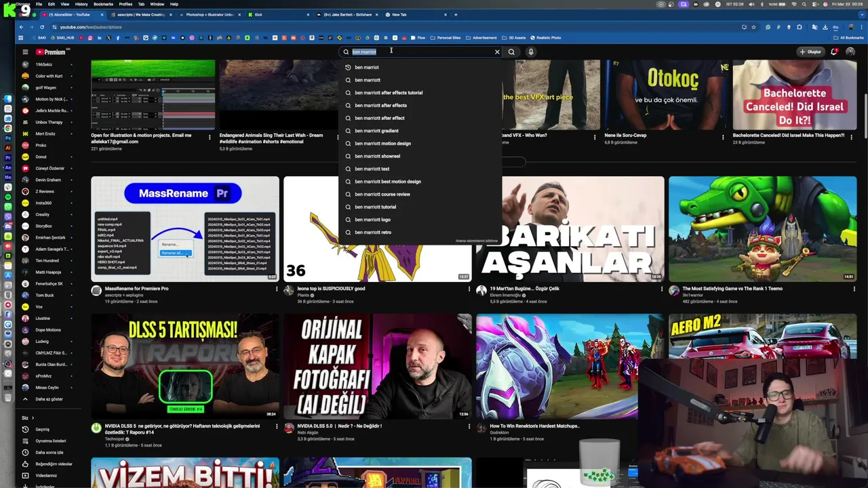Expand the Siz section chevron

click(35, 418)
